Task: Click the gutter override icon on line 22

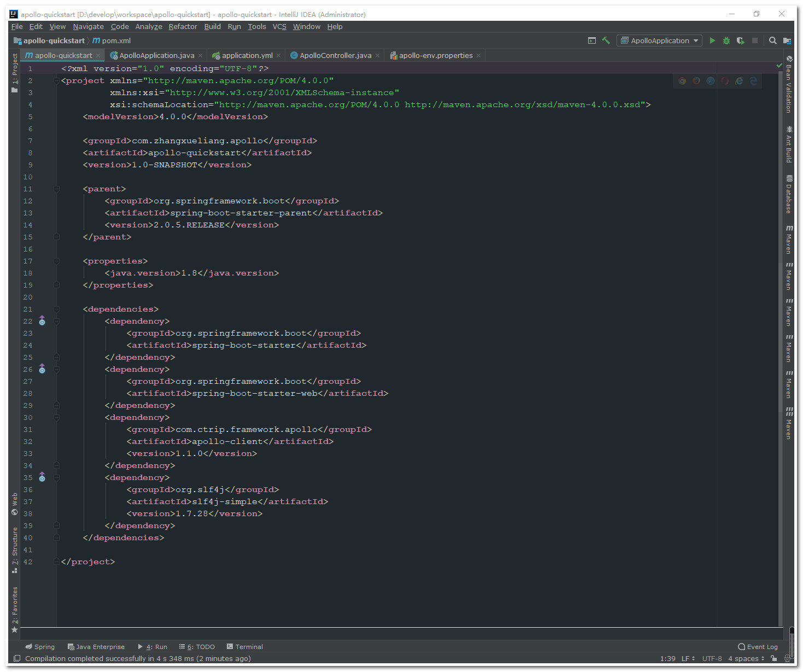Action: tap(42, 321)
